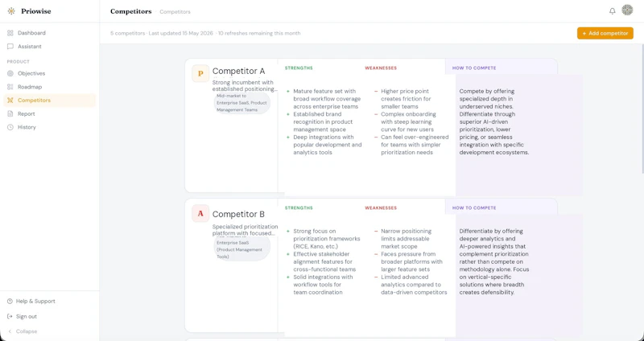Click the Dashboard grid icon
Image resolution: width=644 pixels, height=341 pixels.
10,33
